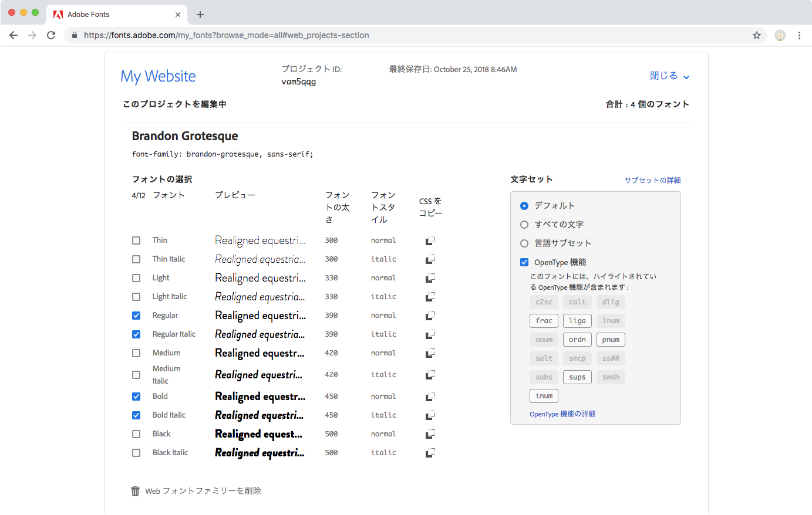Toggle the liga OpenType feature
The width and height of the screenshot is (812, 515).
[577, 321]
